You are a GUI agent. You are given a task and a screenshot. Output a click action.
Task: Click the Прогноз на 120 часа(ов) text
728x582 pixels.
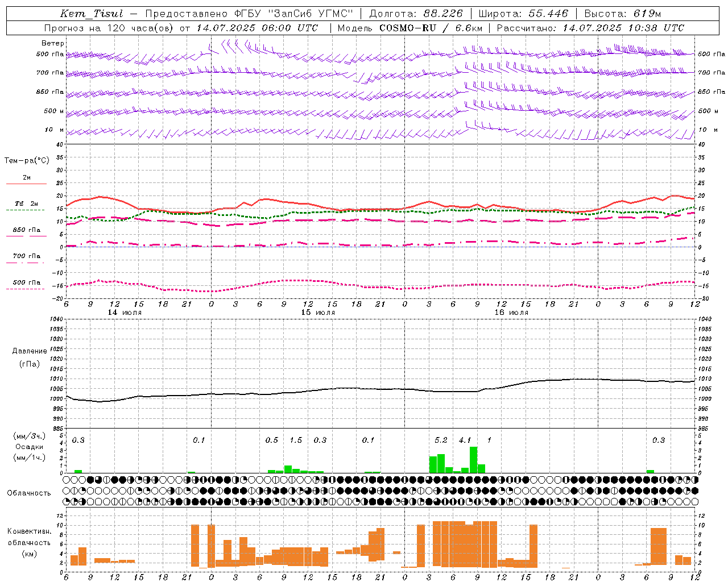[x=109, y=28]
